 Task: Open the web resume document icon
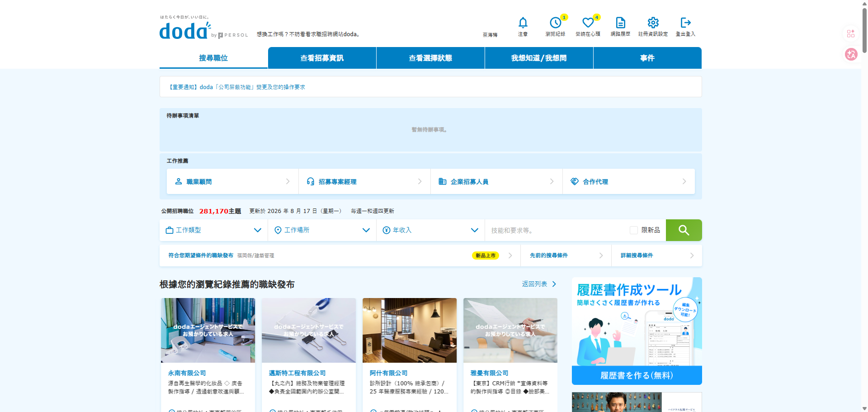[x=620, y=23]
